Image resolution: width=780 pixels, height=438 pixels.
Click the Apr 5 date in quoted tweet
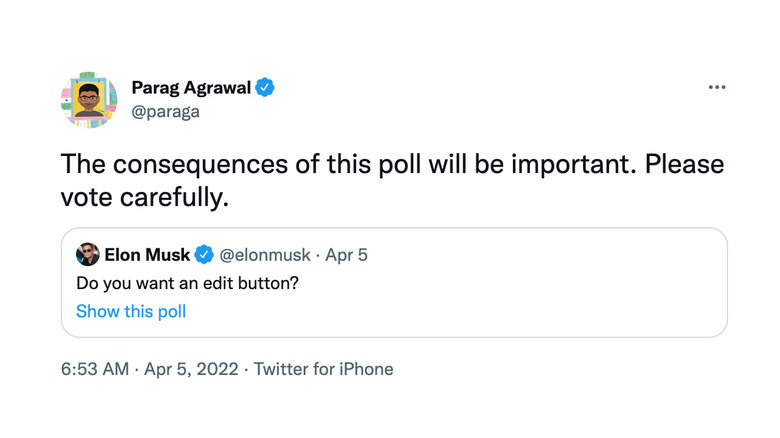pyautogui.click(x=345, y=254)
